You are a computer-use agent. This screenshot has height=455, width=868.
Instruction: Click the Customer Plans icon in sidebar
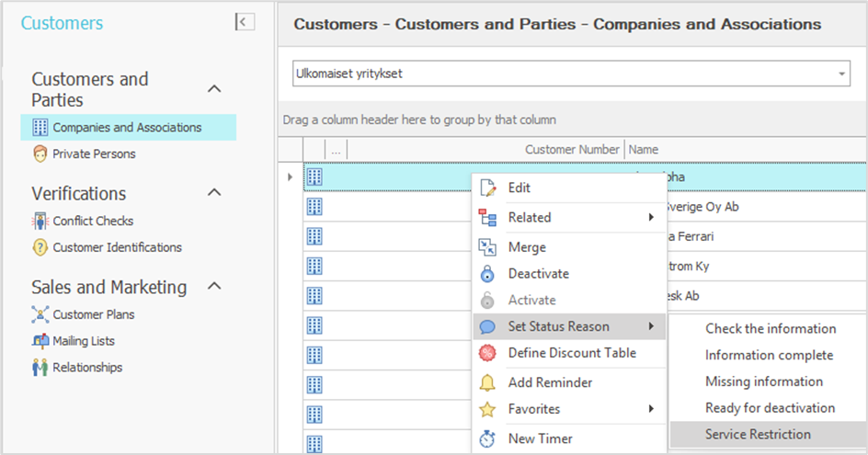point(40,315)
